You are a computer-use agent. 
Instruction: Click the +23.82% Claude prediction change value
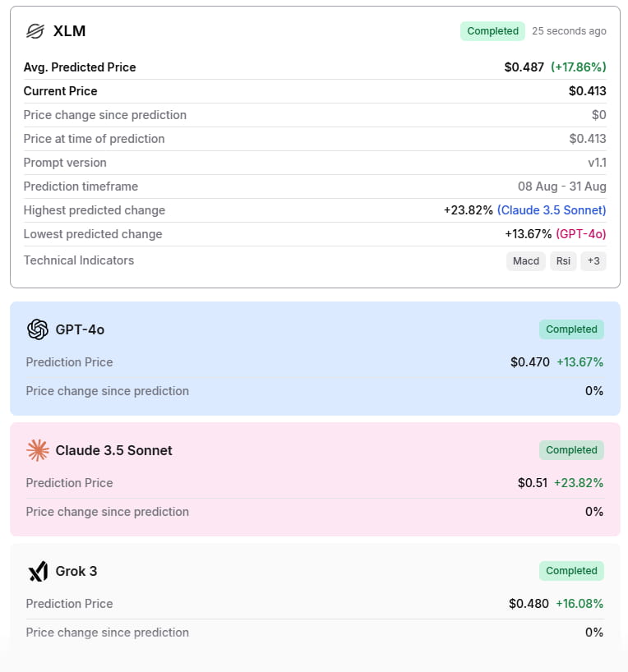[579, 483]
